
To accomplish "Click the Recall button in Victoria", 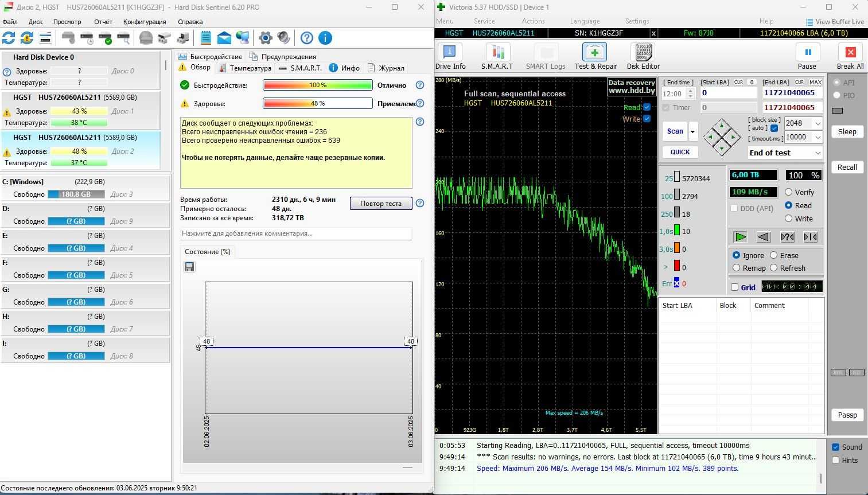I will click(847, 167).
